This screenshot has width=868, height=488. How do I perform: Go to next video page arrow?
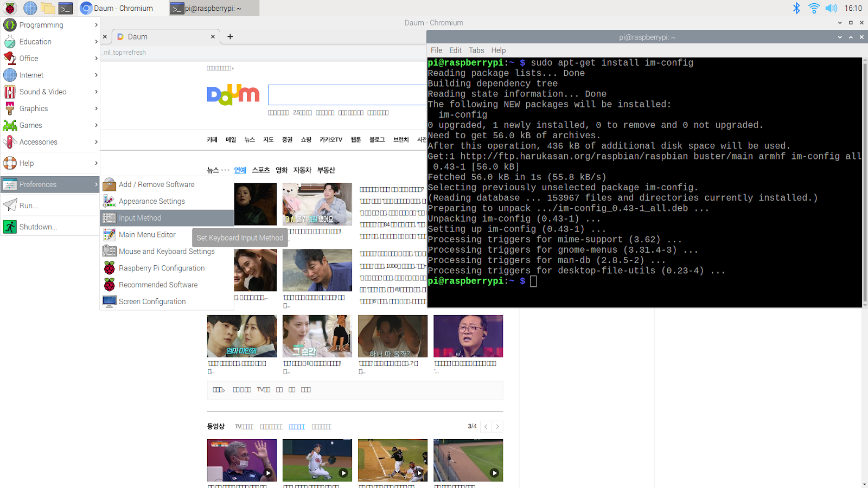[497, 427]
